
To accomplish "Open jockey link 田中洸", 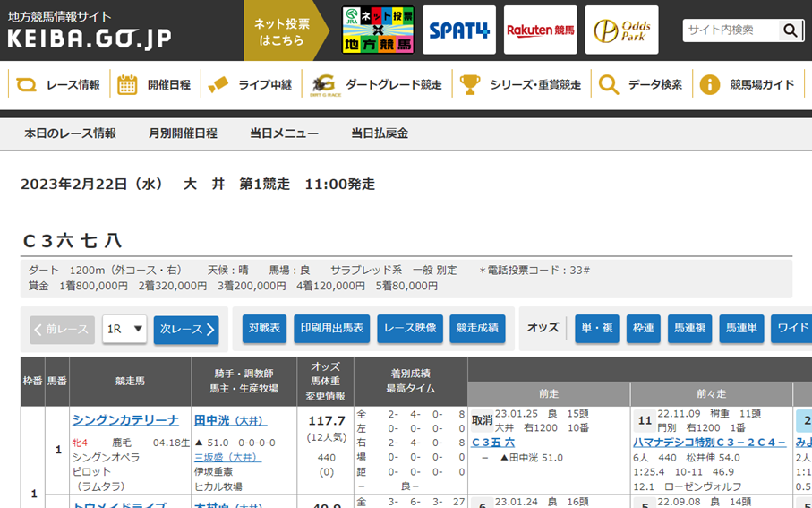I will (x=212, y=420).
